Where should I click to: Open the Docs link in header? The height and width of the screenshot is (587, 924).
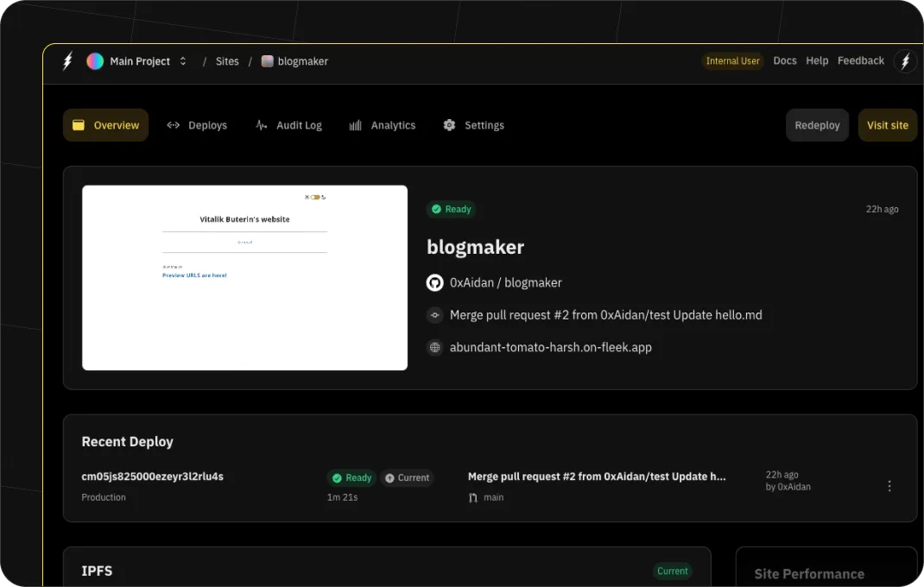tap(784, 61)
